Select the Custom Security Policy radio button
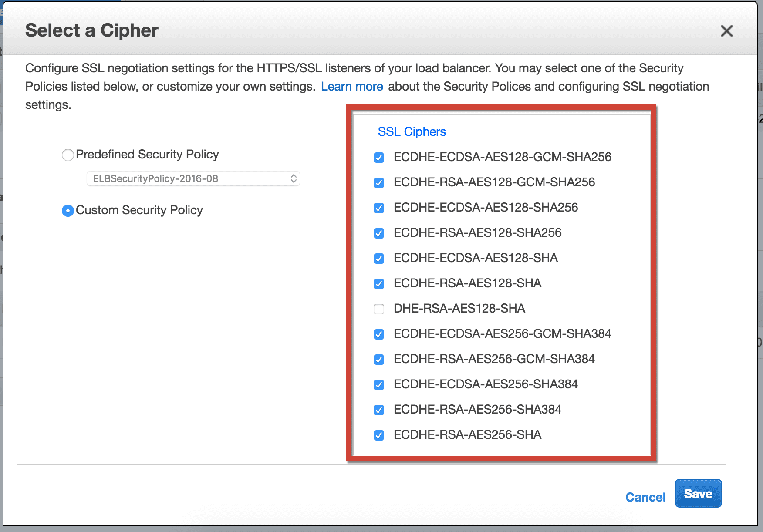Viewport: 763px width, 532px height. click(68, 211)
